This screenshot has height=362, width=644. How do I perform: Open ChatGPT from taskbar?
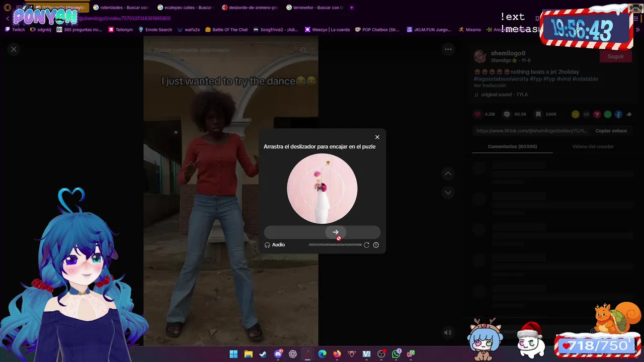click(293, 354)
